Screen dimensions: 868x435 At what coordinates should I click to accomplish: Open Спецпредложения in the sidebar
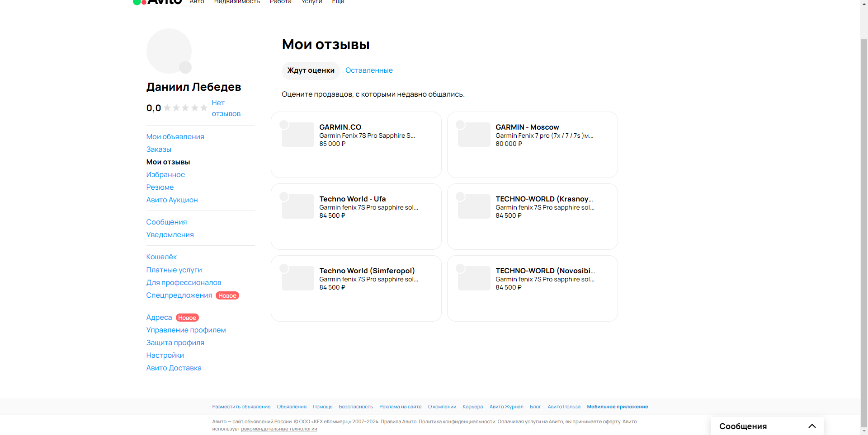click(179, 295)
